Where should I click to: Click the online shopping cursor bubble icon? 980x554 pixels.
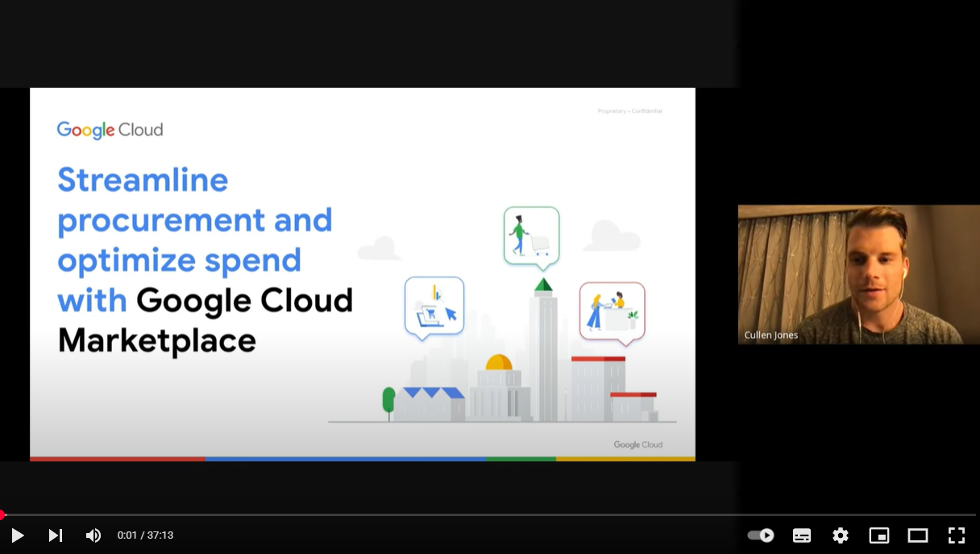point(434,306)
